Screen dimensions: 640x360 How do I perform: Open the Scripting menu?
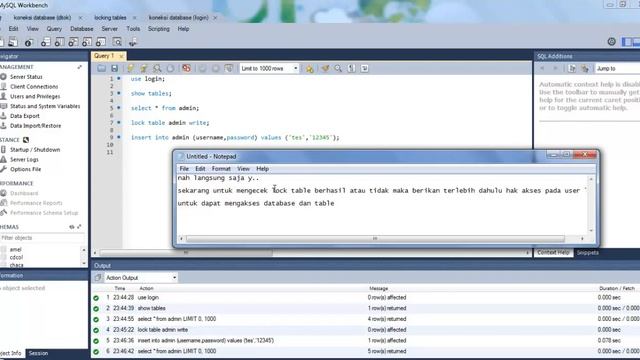coord(158,29)
